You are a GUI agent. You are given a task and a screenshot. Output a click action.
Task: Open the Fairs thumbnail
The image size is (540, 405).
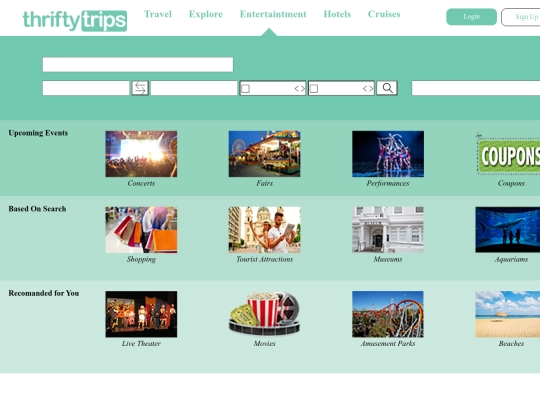pyautogui.click(x=264, y=154)
